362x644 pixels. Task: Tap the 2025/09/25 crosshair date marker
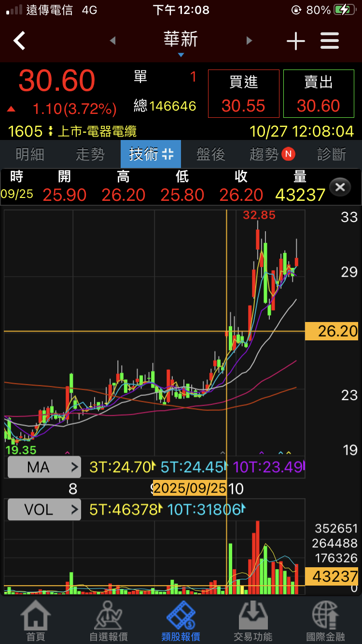coord(190,488)
